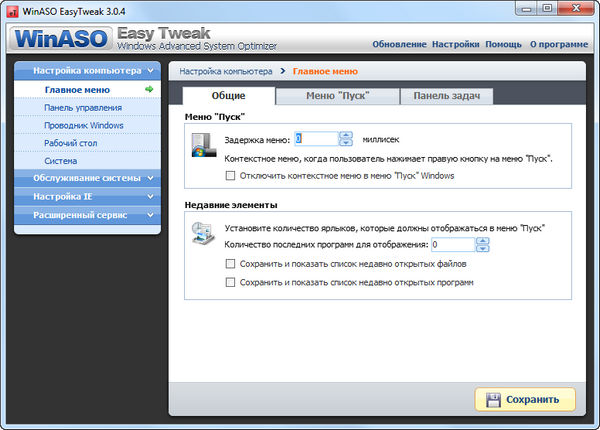Expand the Настройка IE section
Viewport: 600px width, 430px height.
click(x=149, y=196)
